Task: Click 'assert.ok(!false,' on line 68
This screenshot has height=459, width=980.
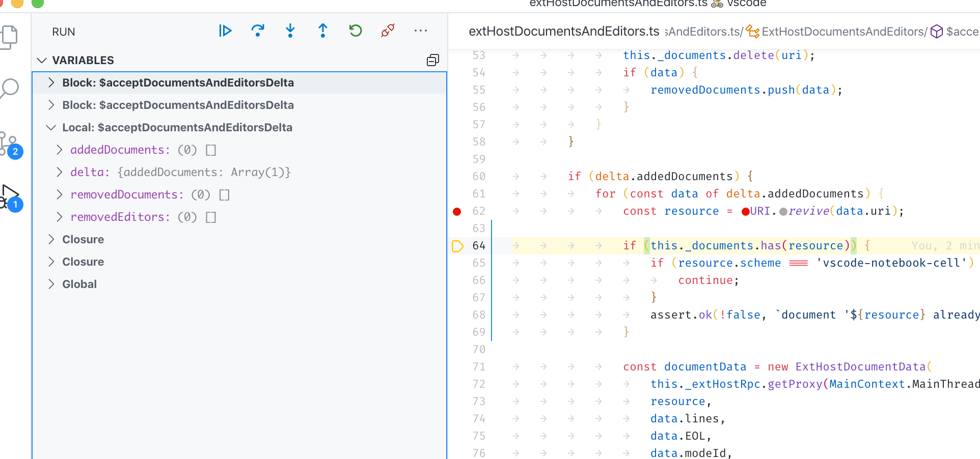Action: pyautogui.click(x=709, y=315)
